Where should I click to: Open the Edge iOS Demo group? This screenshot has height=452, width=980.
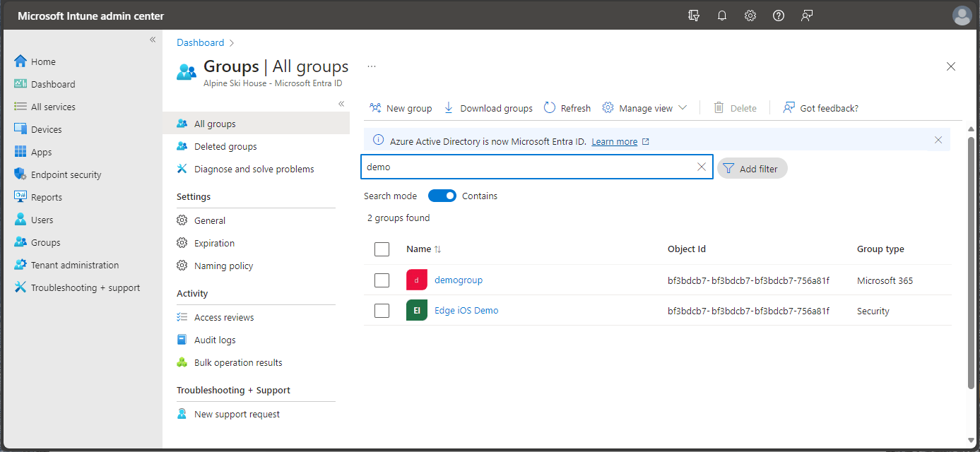pos(466,310)
